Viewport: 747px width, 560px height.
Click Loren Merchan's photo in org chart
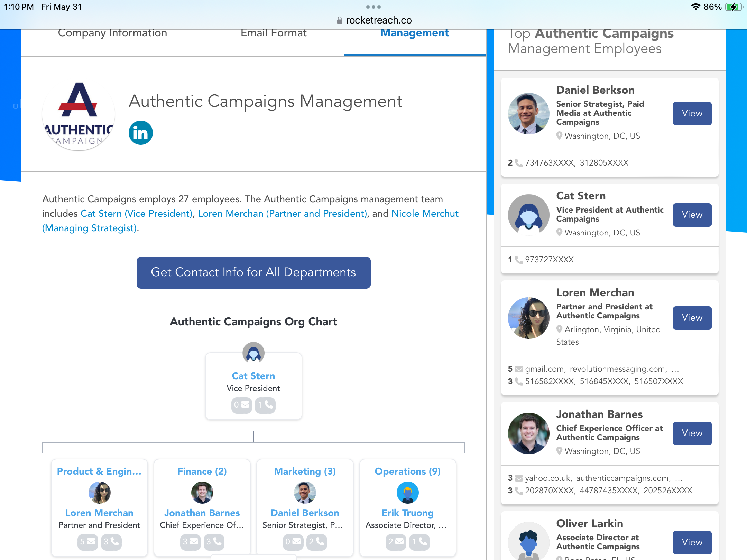click(100, 492)
